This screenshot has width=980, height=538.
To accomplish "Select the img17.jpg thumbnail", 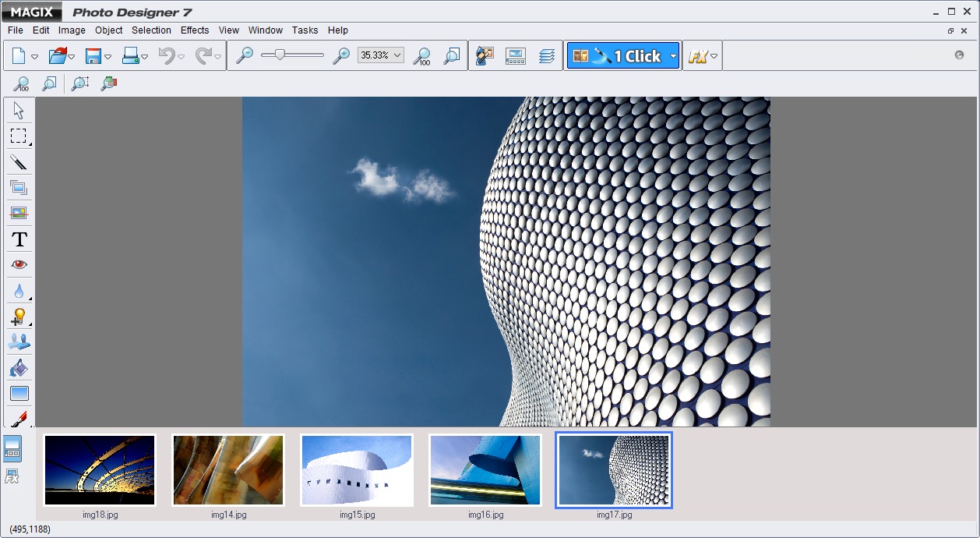I will (614, 470).
